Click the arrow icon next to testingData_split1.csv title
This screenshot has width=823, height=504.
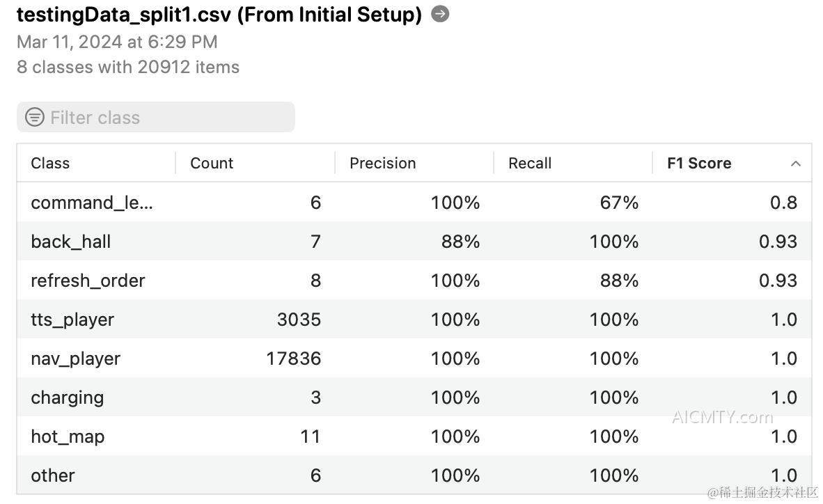(440, 14)
